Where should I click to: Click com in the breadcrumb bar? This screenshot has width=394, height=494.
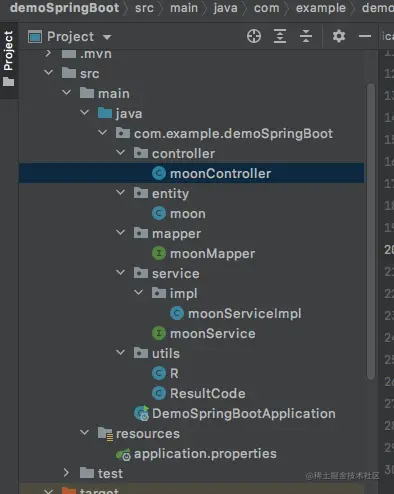(x=267, y=8)
